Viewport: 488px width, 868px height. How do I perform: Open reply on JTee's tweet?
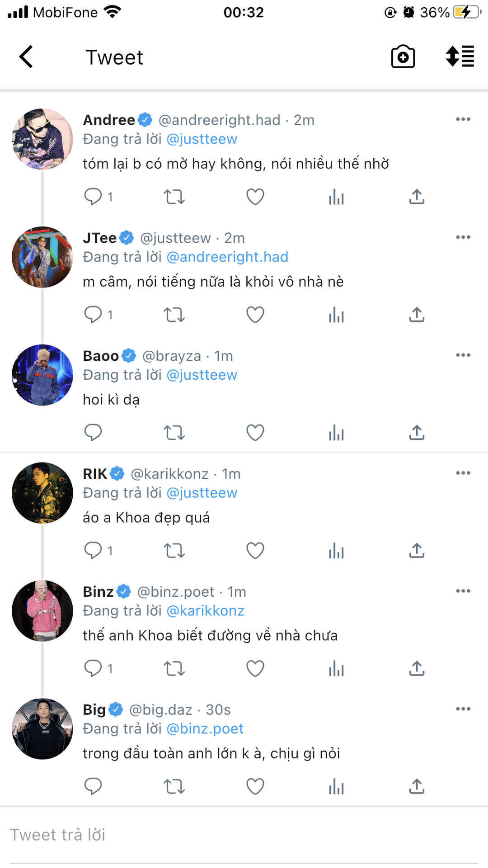click(x=94, y=315)
